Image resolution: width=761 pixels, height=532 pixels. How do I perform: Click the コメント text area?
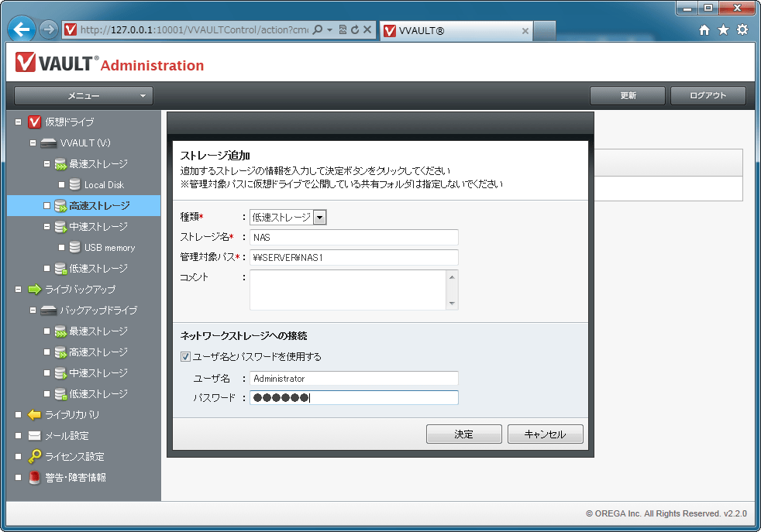click(x=348, y=290)
